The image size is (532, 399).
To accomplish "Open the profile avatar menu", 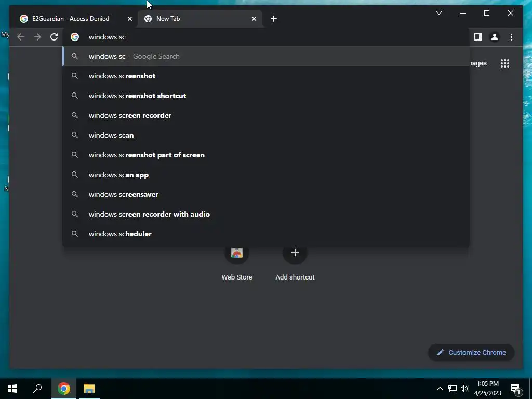I will tap(495, 37).
